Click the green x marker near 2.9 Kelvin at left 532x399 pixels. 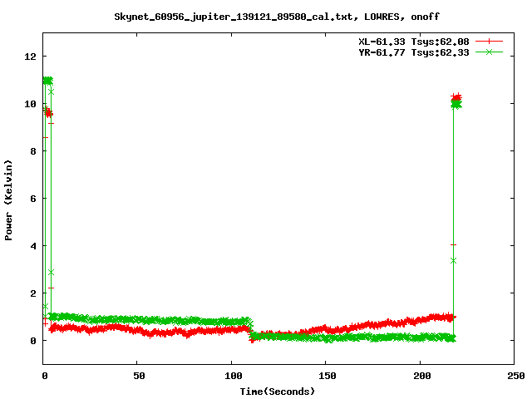point(51,272)
